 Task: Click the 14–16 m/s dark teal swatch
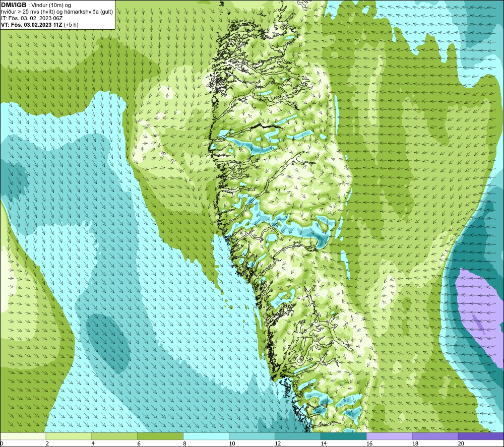coord(344,436)
